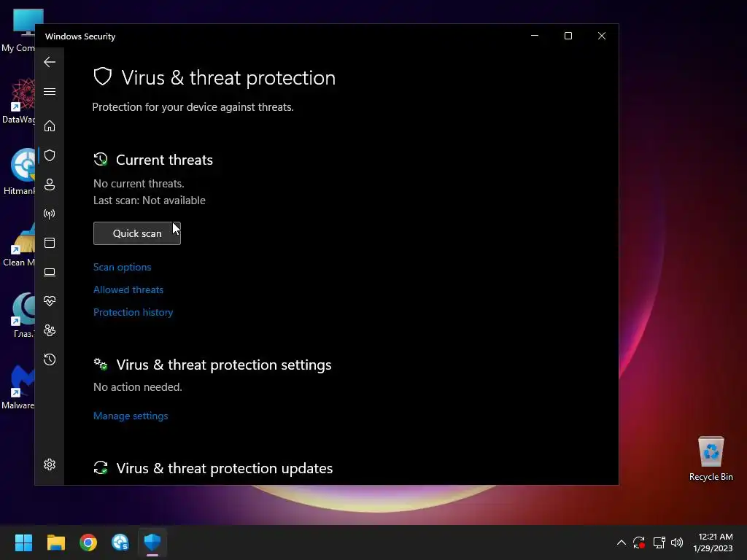
Task: Open Firewall & network protection icon
Action: (50, 214)
